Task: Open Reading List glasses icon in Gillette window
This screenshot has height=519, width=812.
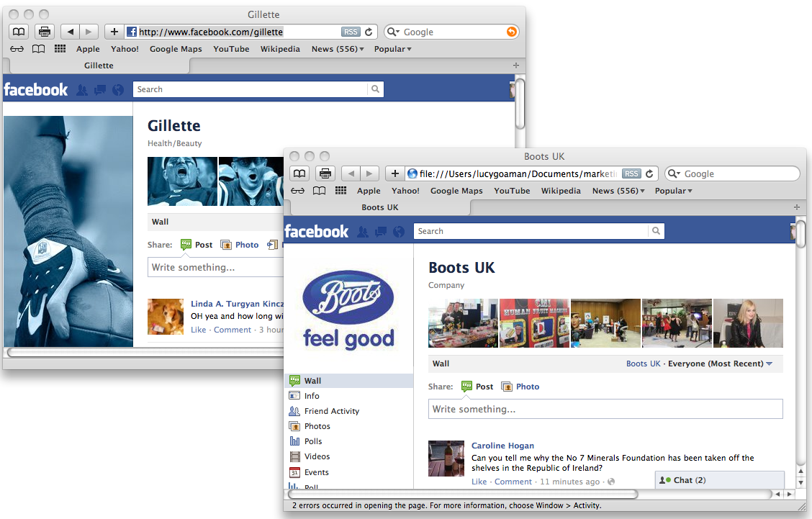Action: click(17, 49)
